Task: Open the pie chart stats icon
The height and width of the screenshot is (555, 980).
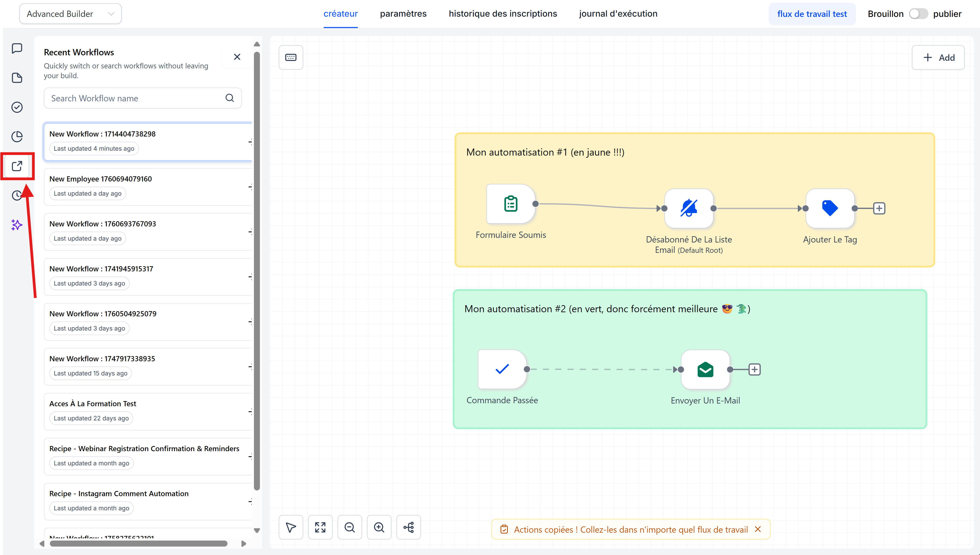Action: pos(17,137)
